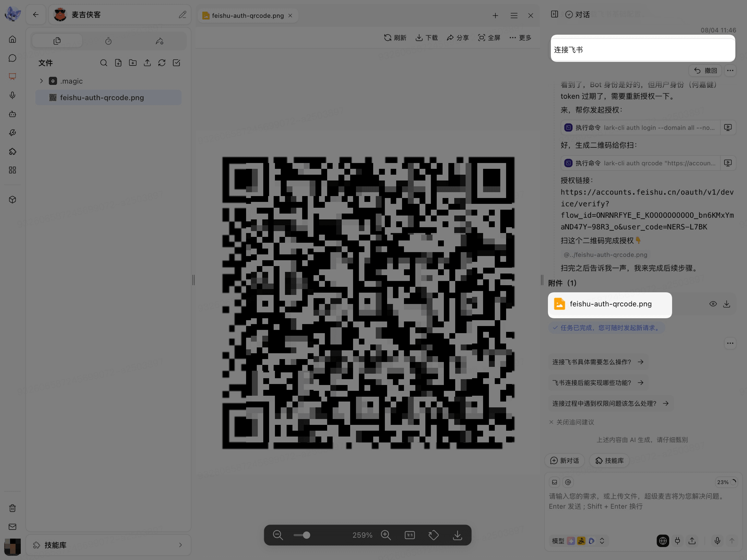The height and width of the screenshot is (560, 747).
Task: Open the trash bin icon in sidebar
Action: [13, 508]
